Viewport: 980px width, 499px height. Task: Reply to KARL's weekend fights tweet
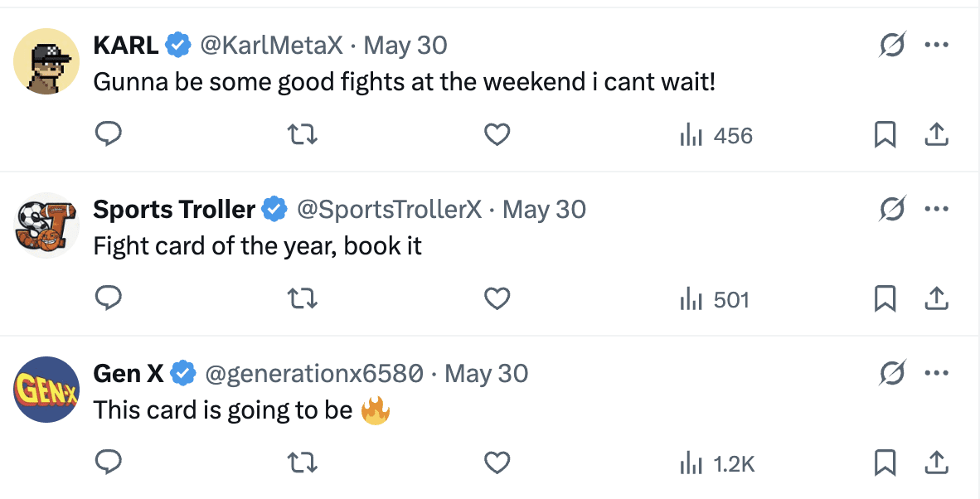pyautogui.click(x=109, y=134)
